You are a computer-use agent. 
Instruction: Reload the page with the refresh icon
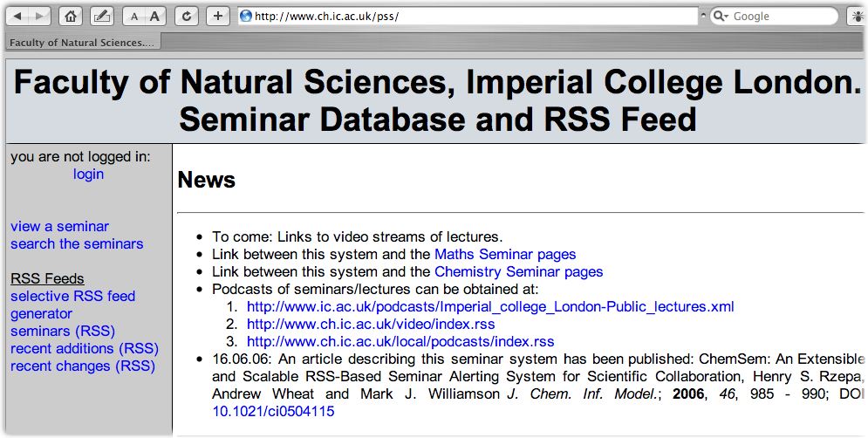point(187,16)
